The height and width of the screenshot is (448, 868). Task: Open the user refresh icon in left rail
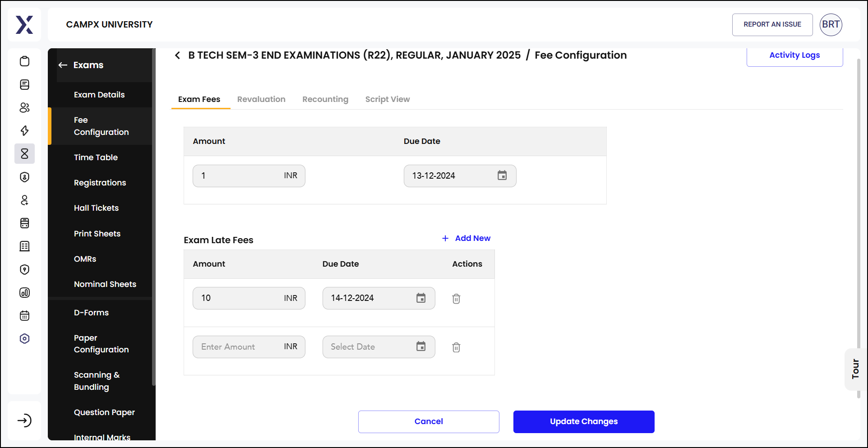pyautogui.click(x=25, y=200)
